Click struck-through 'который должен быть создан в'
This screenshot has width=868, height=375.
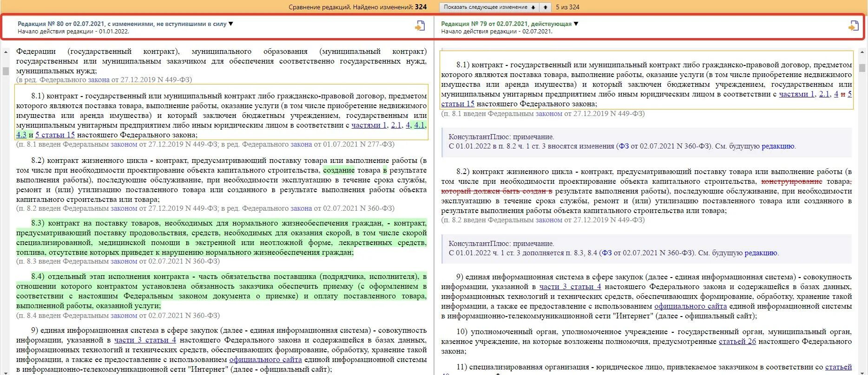coord(497,191)
